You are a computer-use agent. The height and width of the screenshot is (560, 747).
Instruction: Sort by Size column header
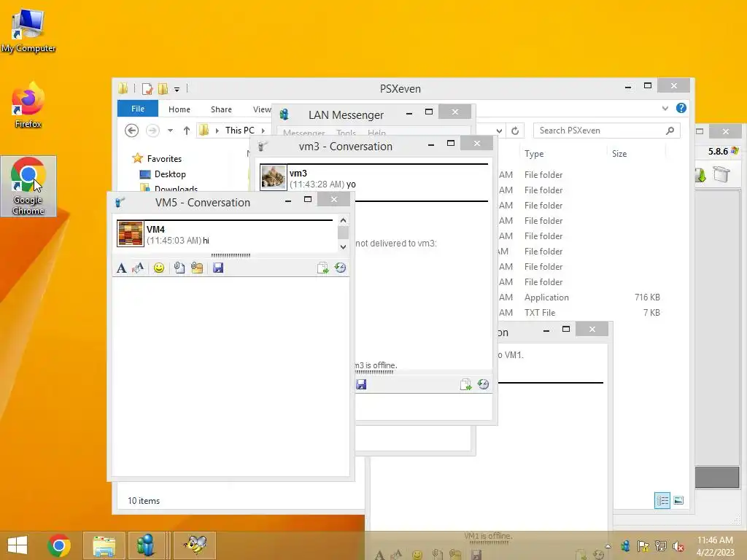click(619, 154)
